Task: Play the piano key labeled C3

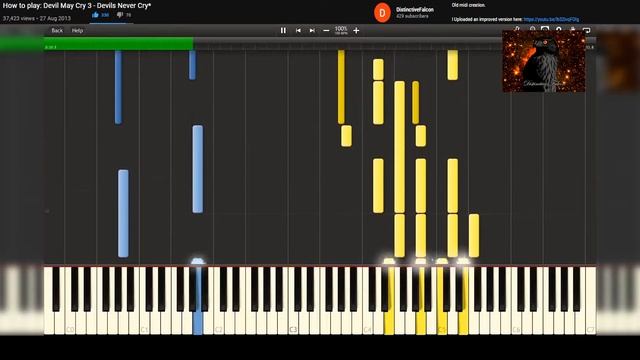Action: (x=293, y=302)
